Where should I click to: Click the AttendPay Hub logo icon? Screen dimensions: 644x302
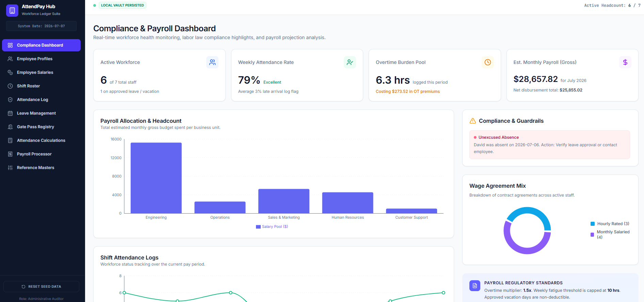click(12, 11)
